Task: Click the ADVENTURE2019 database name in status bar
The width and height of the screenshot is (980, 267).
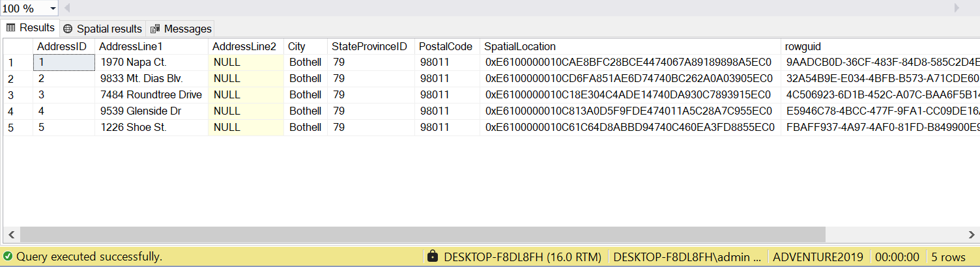Action: pyautogui.click(x=818, y=257)
